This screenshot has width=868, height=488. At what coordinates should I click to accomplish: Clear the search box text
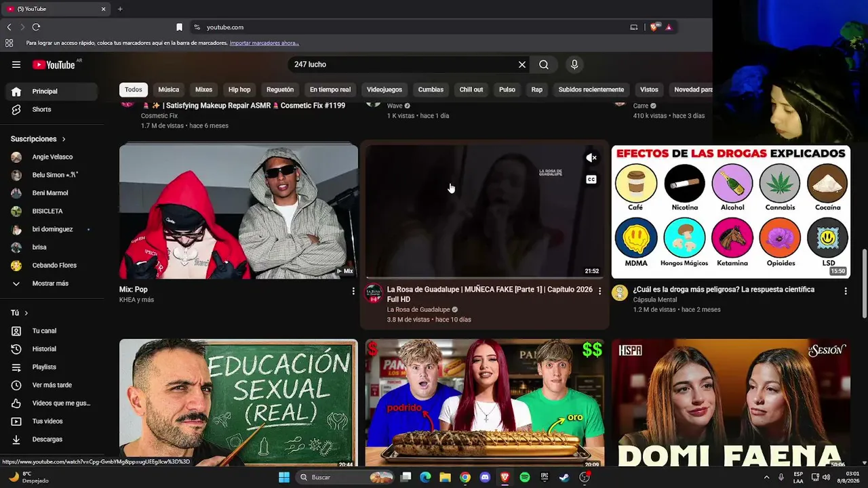(x=522, y=64)
